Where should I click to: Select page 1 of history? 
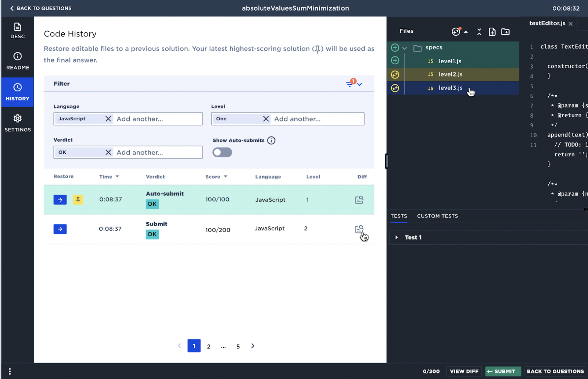(194, 346)
